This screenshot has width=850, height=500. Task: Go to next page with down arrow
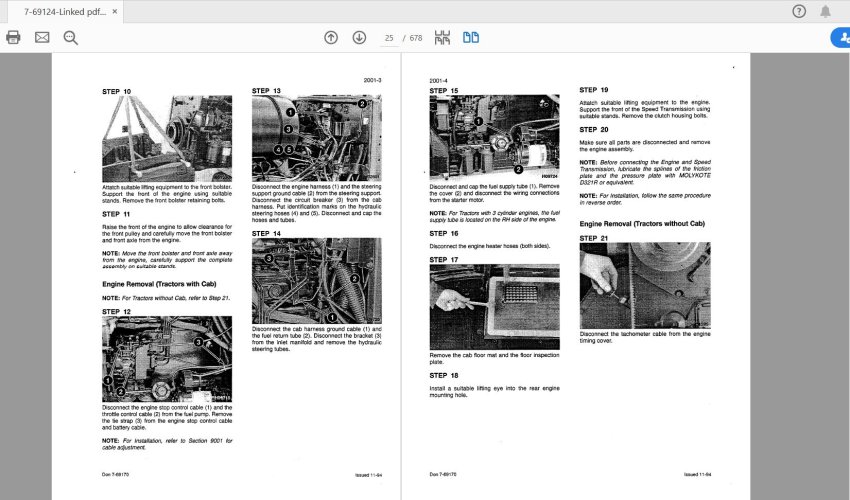click(x=359, y=38)
